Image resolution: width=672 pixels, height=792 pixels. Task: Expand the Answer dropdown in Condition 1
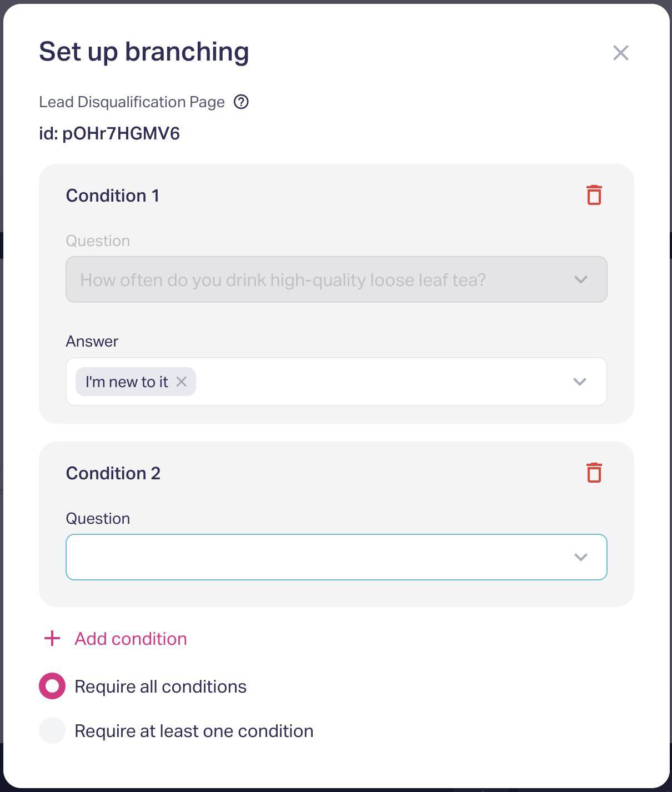[x=378, y=382]
